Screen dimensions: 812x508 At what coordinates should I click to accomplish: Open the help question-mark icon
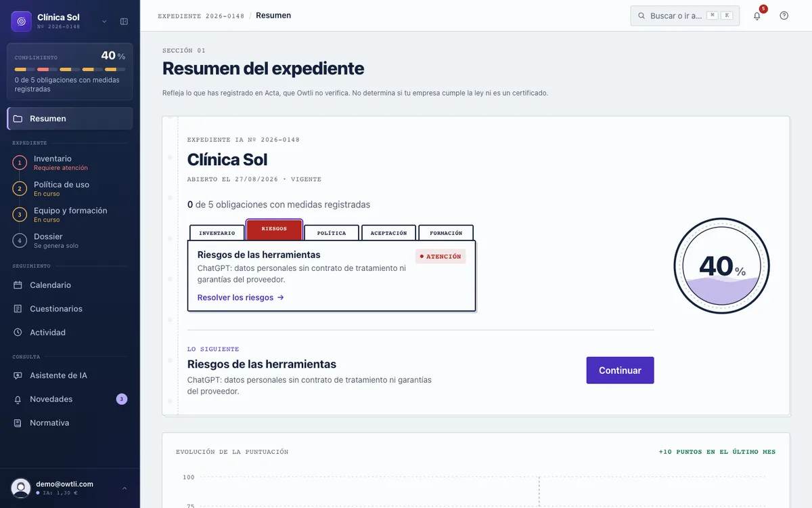click(x=784, y=16)
